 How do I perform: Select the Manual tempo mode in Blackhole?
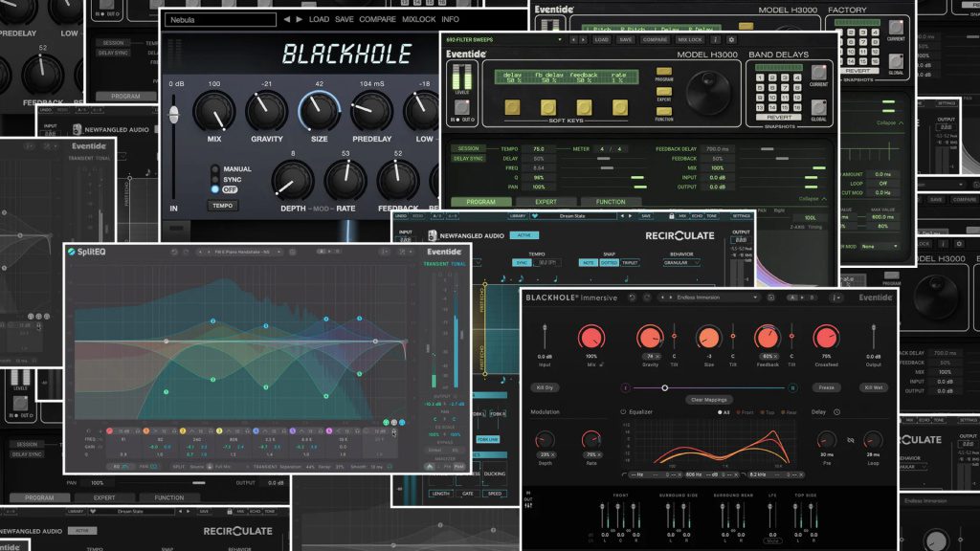pyautogui.click(x=215, y=168)
